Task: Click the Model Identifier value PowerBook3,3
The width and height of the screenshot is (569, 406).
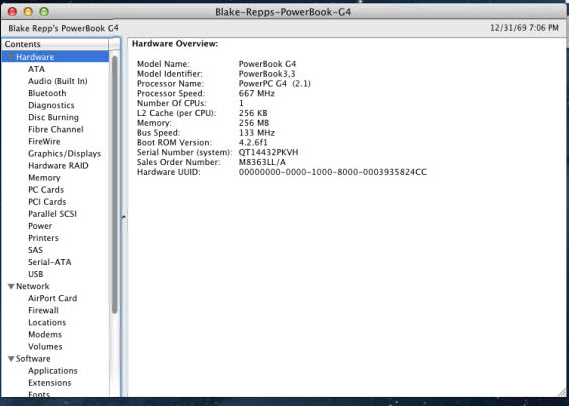Action: click(x=267, y=74)
